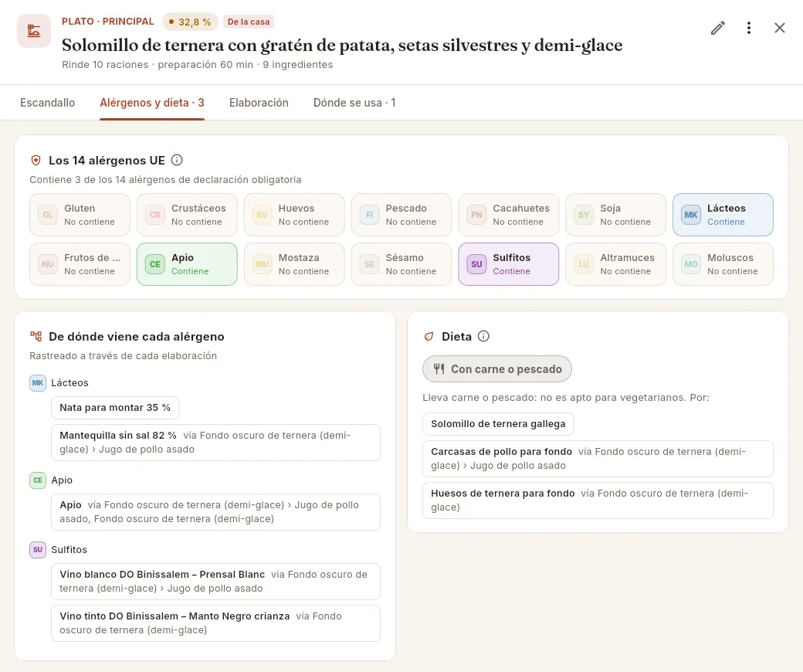Toggle the Sulfitos allergen card
The height and width of the screenshot is (672, 803).
point(509,264)
